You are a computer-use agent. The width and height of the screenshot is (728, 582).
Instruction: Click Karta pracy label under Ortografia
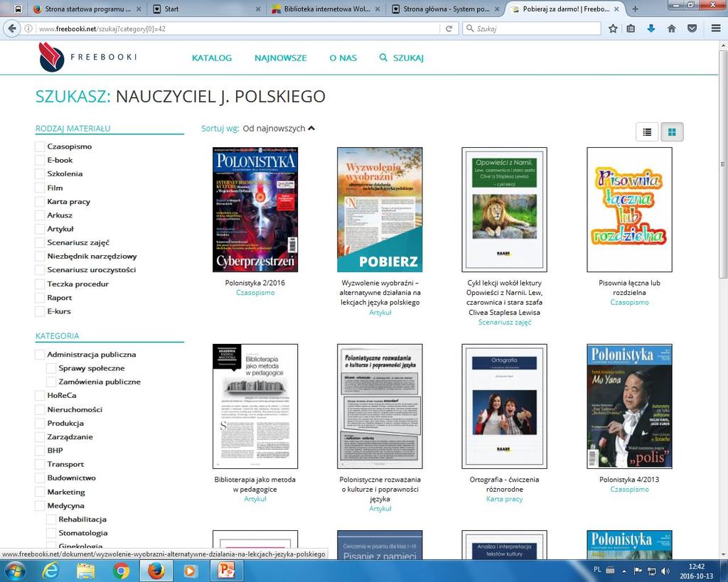tap(504, 499)
